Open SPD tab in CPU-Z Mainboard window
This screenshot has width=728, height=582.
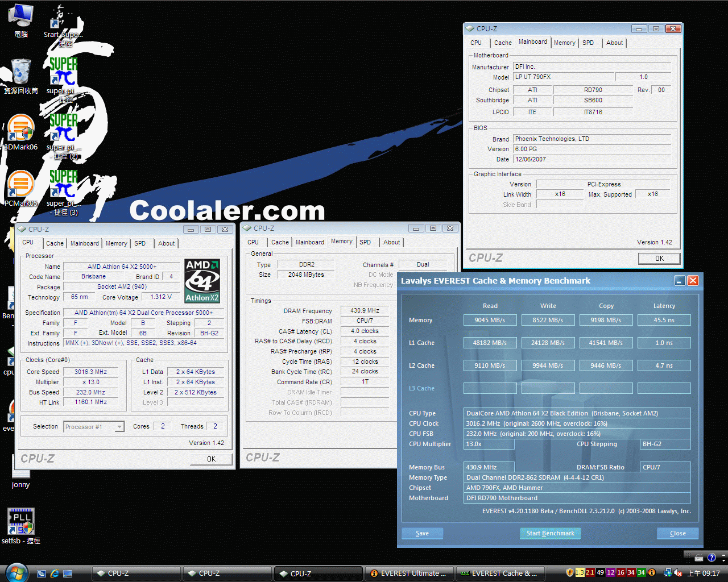click(588, 43)
